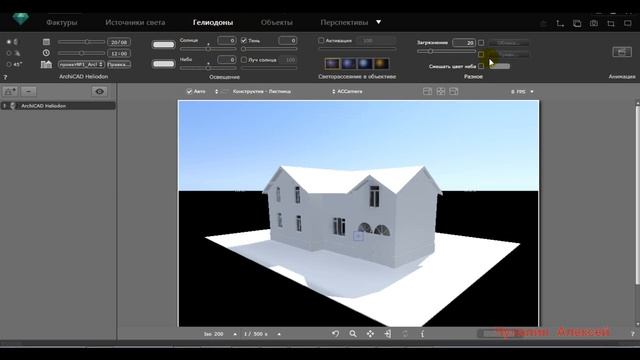Viewport: 640px width, 360px height.
Task: Select the pan move tool below preview
Action: 370,334
